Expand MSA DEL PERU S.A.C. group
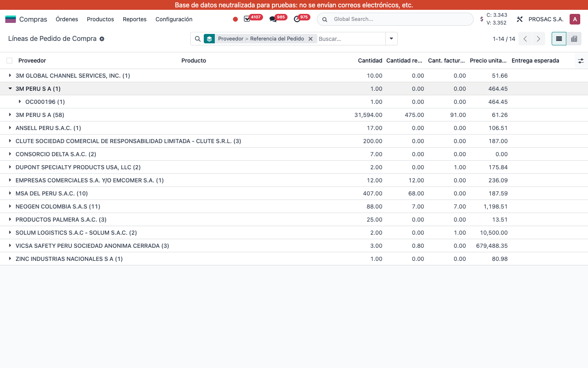This screenshot has width=588, height=368. point(10,193)
